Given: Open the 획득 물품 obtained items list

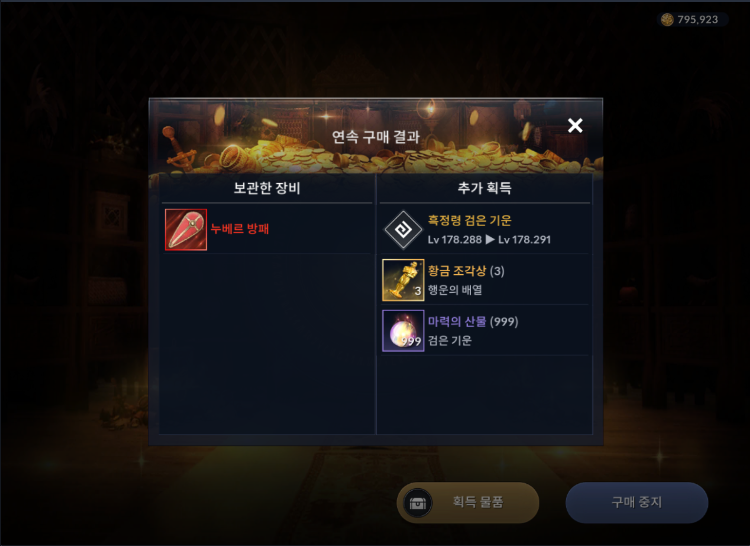Looking at the screenshot, I should 468,502.
